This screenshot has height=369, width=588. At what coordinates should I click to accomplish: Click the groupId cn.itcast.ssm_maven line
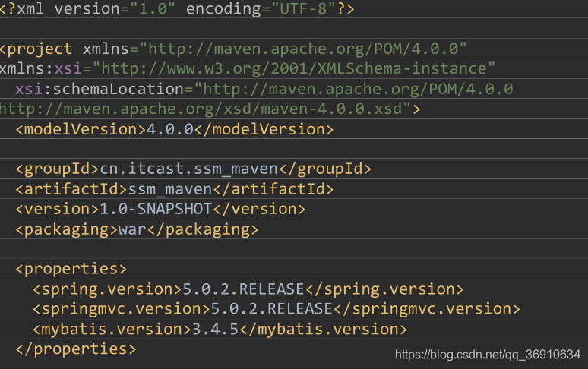(x=194, y=169)
